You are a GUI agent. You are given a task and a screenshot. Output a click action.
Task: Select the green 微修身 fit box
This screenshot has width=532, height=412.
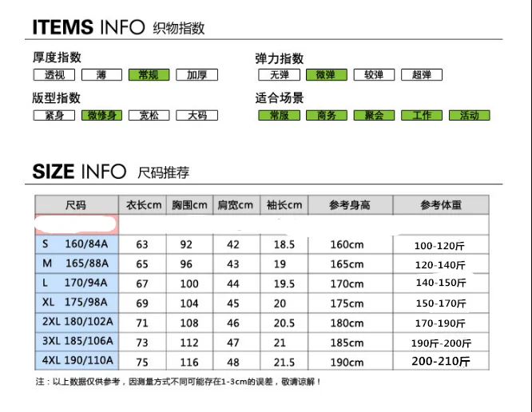coord(101,115)
